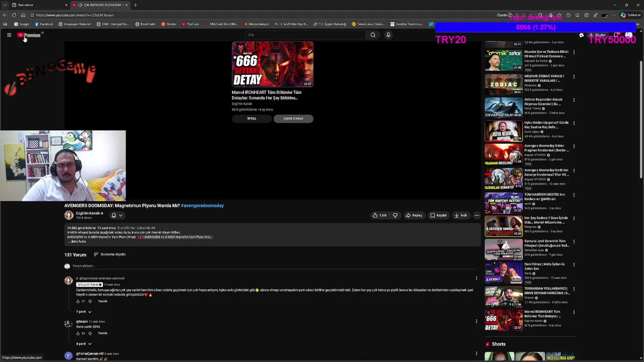
Task: Open three-dot menu for Musaba Şov video
Action: (x=574, y=52)
